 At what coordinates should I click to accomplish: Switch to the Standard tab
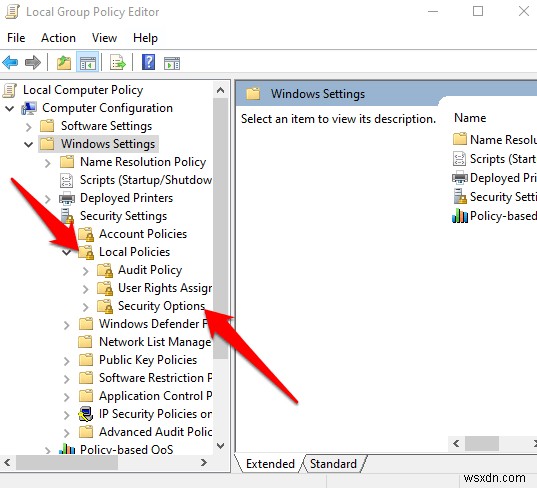(333, 464)
